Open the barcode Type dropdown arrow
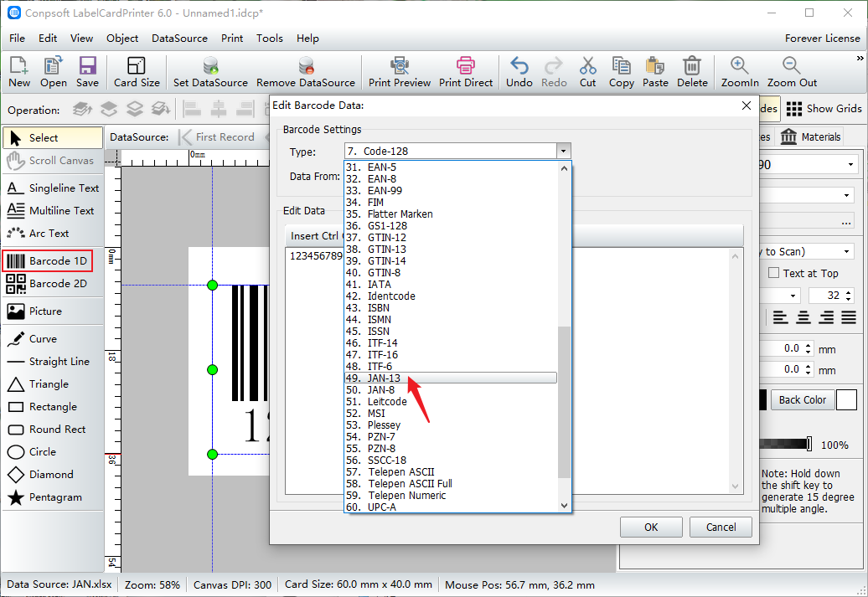This screenshot has height=597, width=868. (563, 151)
